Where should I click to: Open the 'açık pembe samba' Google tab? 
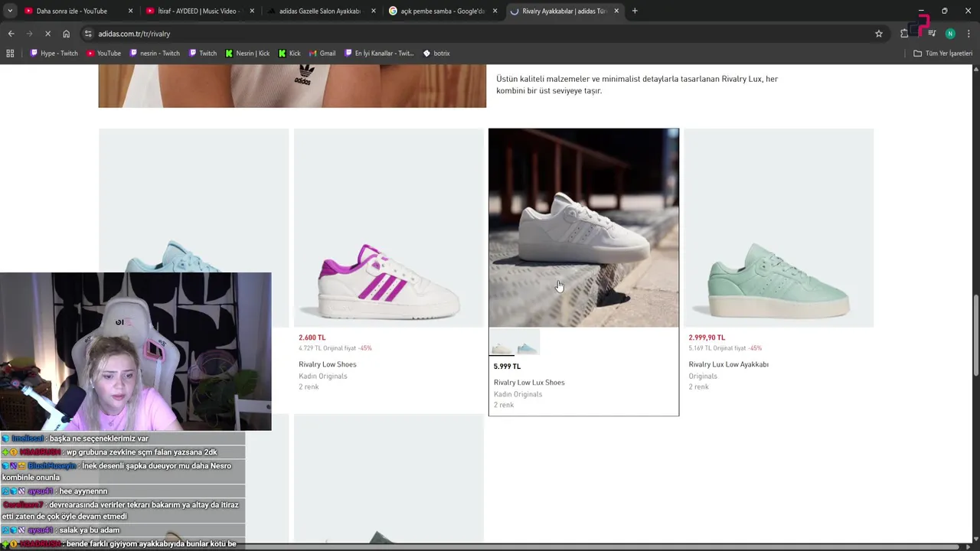click(x=442, y=11)
